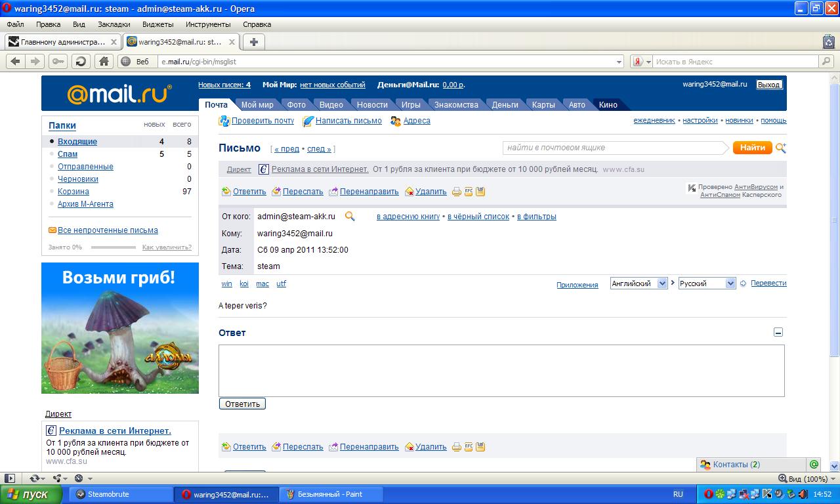Screen dimensions: 840x504
Task: Click the mail.ru logo
Action: click(119, 94)
